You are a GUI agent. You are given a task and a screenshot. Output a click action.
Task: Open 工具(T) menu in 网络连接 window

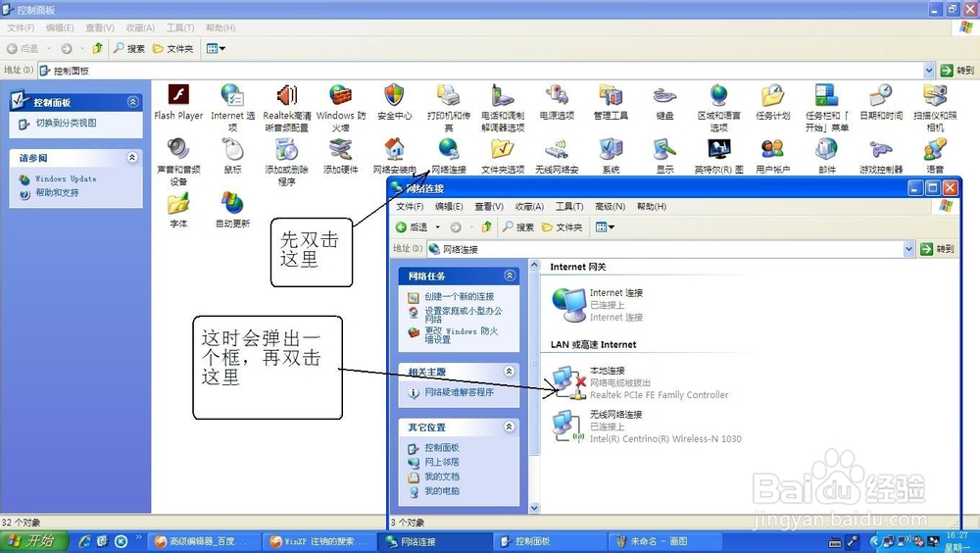point(569,207)
